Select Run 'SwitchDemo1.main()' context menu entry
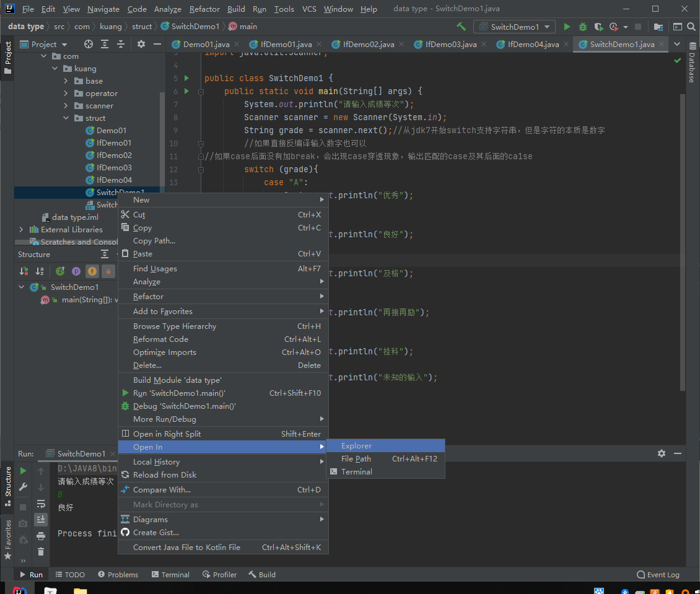Image resolution: width=700 pixels, height=594 pixels. pos(223,393)
